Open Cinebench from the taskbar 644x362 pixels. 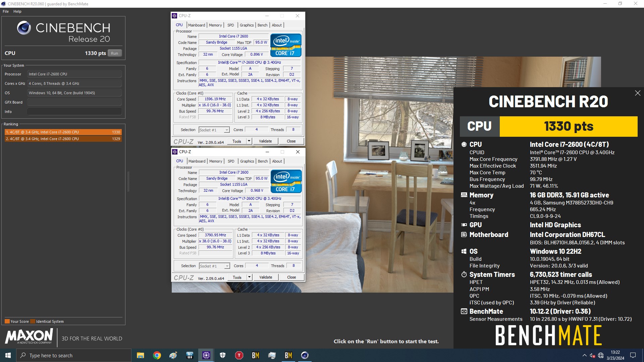click(x=305, y=355)
